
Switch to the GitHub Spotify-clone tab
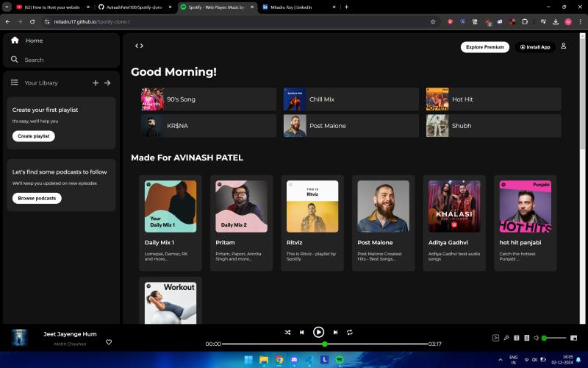click(x=135, y=7)
